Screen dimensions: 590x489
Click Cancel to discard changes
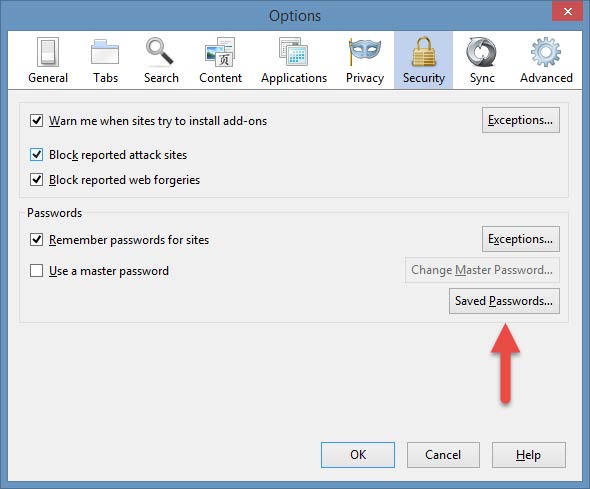(x=443, y=455)
